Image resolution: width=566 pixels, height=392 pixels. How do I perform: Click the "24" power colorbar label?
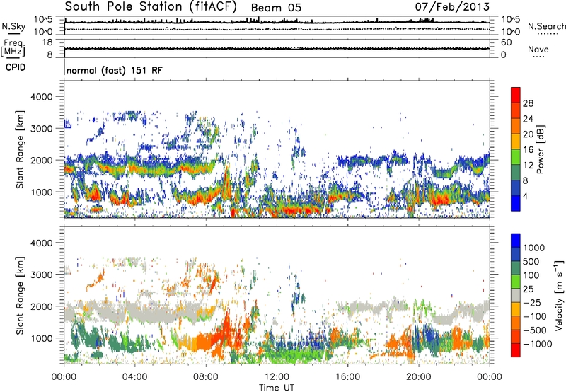[528, 119]
